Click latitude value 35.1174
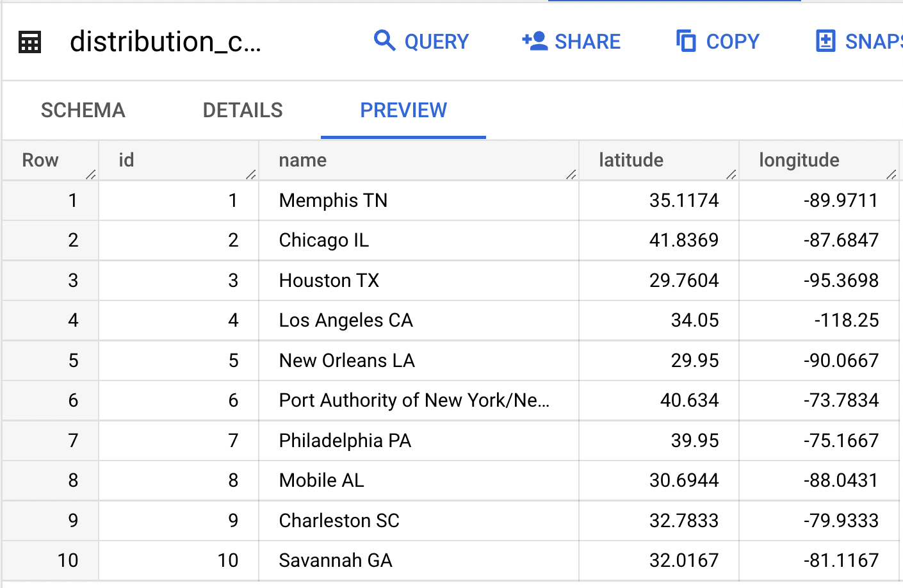Viewport: 903px width, 588px height. click(x=684, y=200)
